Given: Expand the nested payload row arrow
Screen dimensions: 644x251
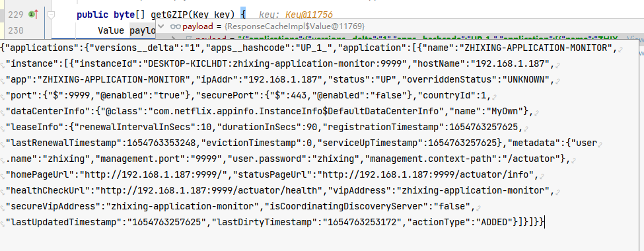Looking at the screenshot, I should [x=173, y=38].
